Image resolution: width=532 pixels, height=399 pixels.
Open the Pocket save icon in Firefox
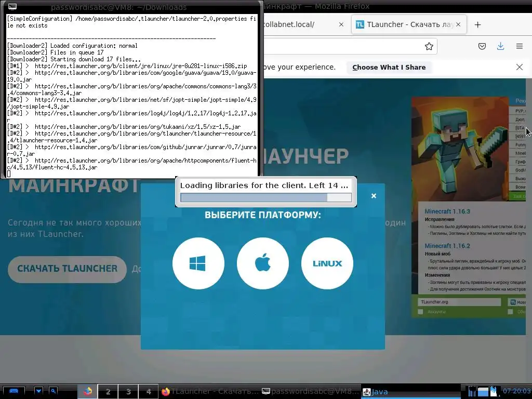tap(482, 46)
